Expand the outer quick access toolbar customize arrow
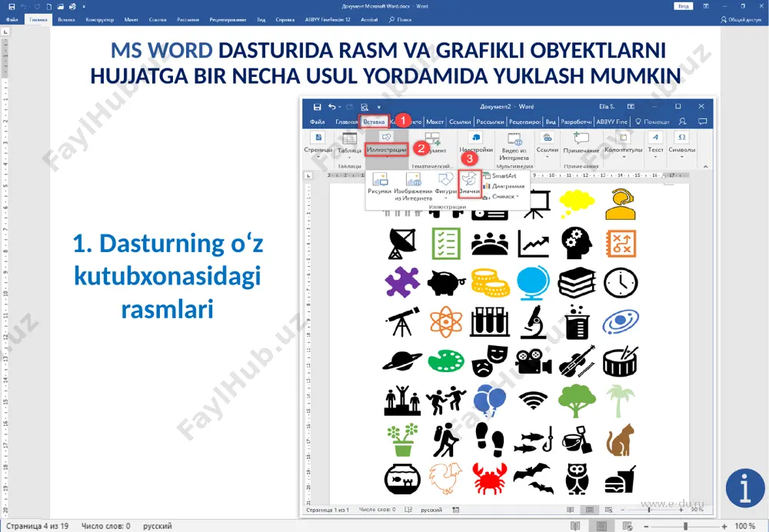 click(84, 7)
